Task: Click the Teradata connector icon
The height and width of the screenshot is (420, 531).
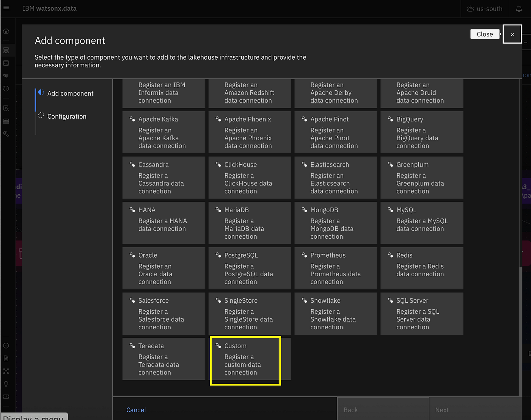Action: pyautogui.click(x=132, y=346)
